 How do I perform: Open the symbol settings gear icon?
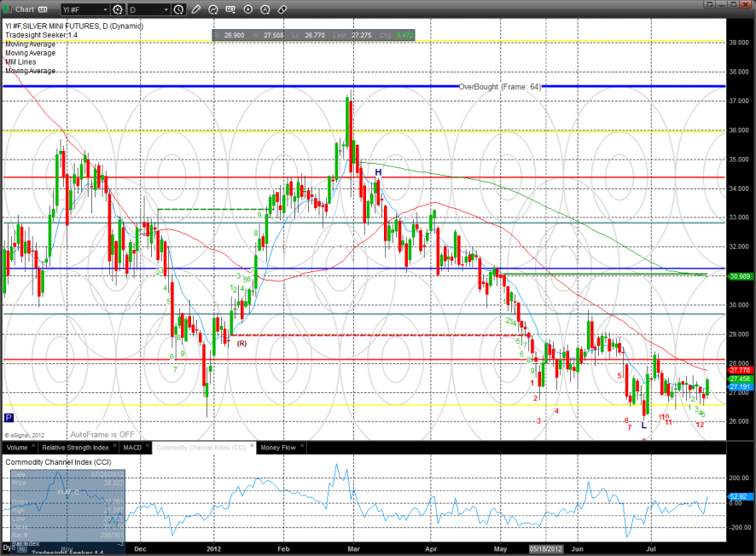pos(117,9)
